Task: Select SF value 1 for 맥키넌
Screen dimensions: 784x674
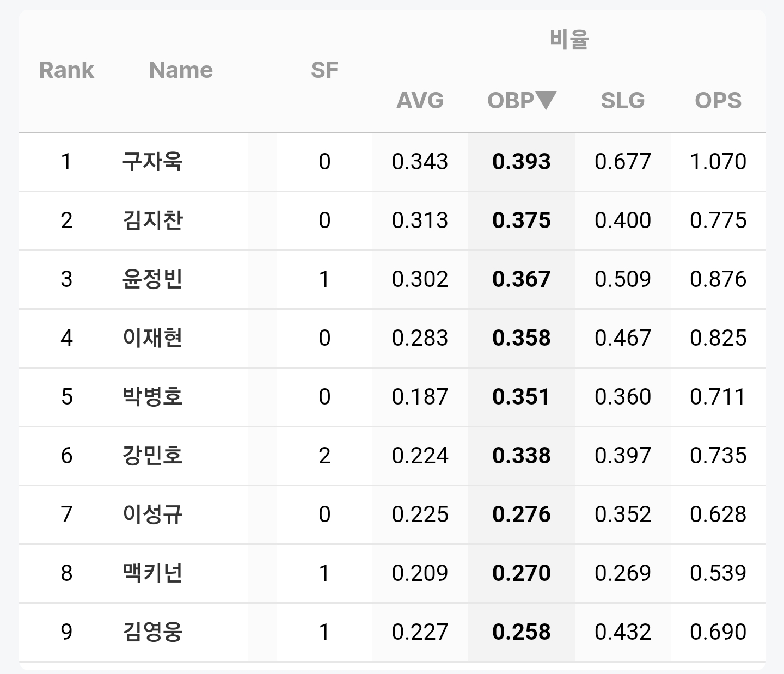Action: (324, 573)
